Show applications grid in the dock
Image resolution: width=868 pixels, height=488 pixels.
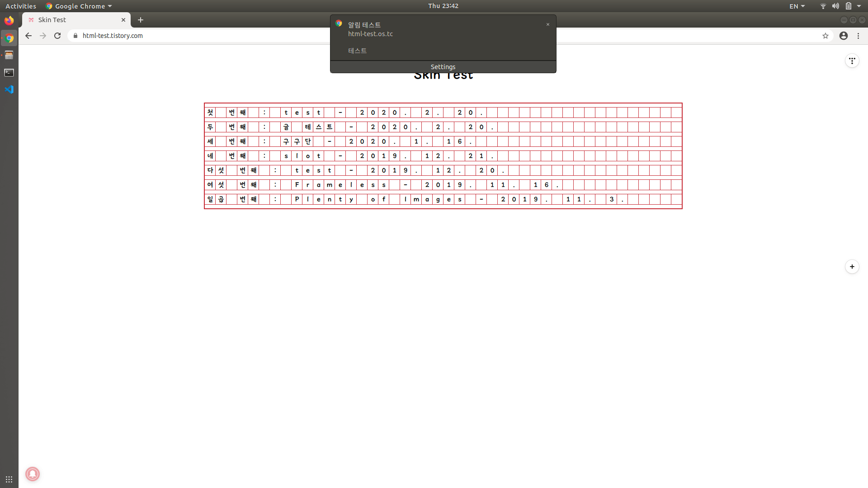click(x=9, y=479)
